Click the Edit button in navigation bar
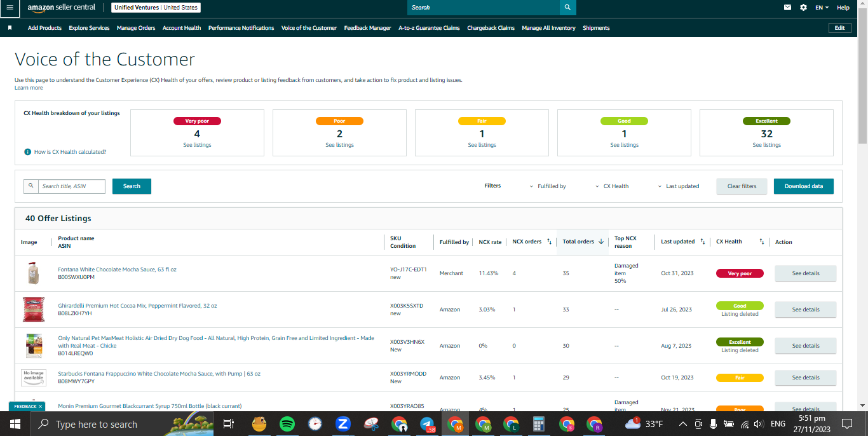The width and height of the screenshot is (868, 436). tap(839, 28)
